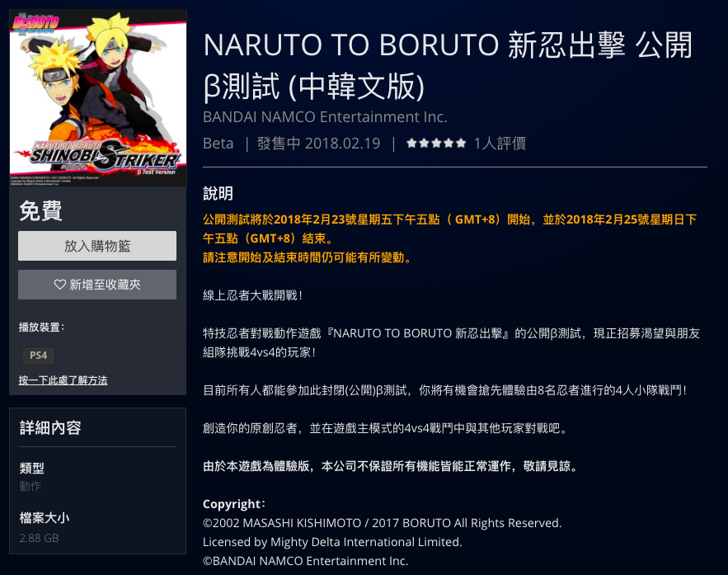Open the 按一下此處了解方法 link
Image resolution: width=728 pixels, height=575 pixels.
[x=63, y=380]
